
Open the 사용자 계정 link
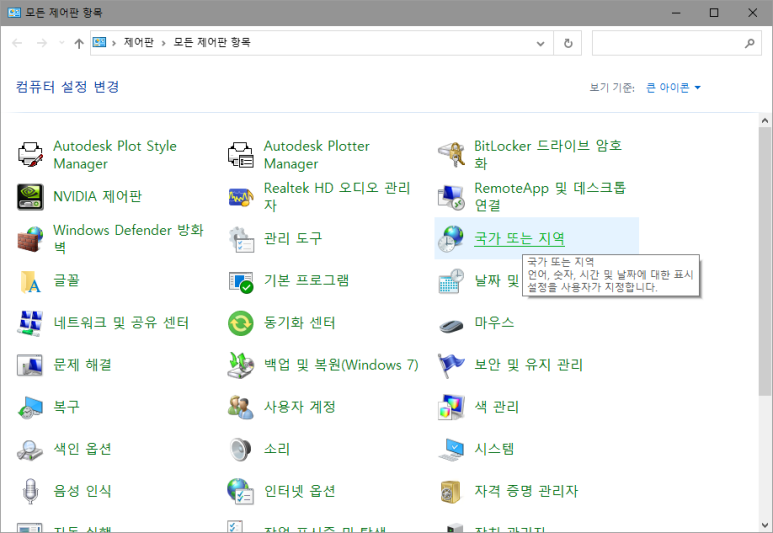[x=300, y=407]
